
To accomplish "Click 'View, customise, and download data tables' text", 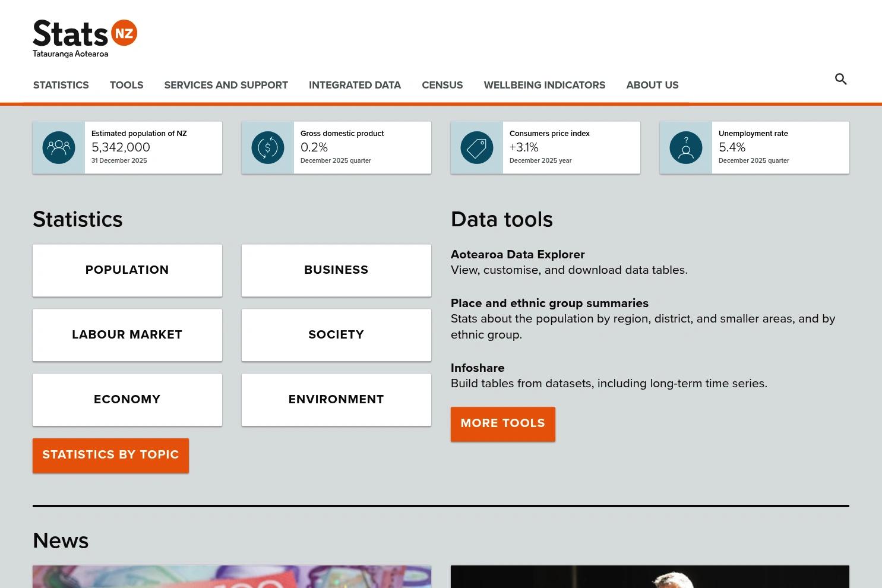I will (x=569, y=270).
